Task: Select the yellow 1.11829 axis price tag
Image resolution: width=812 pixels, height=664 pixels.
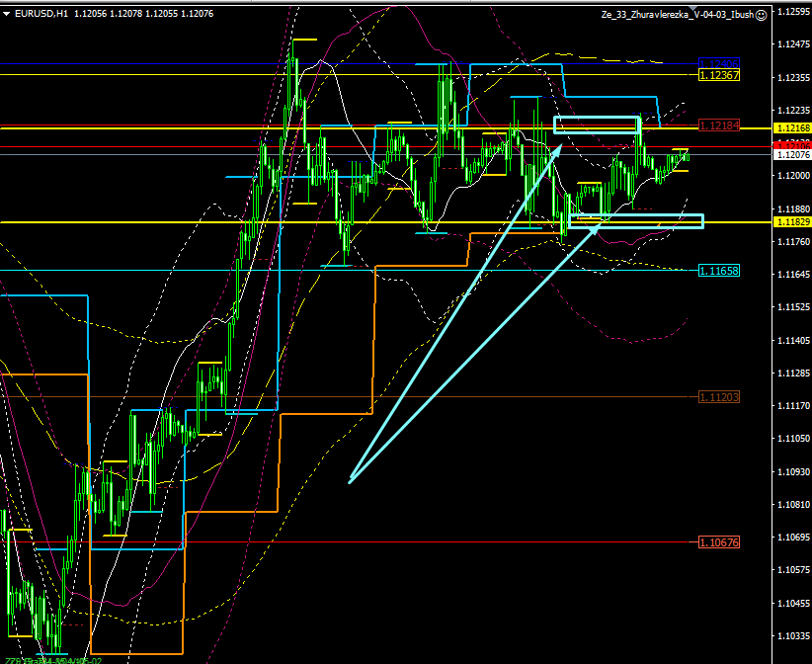Action: [x=793, y=222]
